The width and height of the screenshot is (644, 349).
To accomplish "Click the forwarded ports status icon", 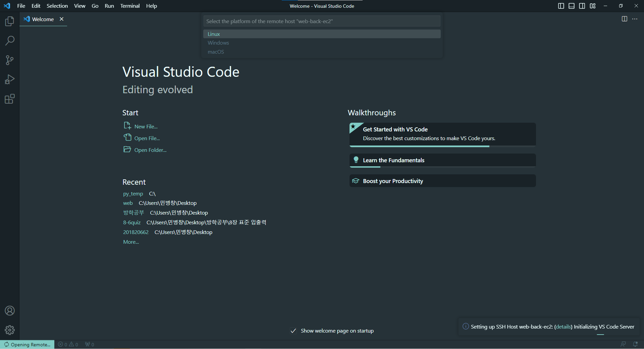I will click(87, 344).
